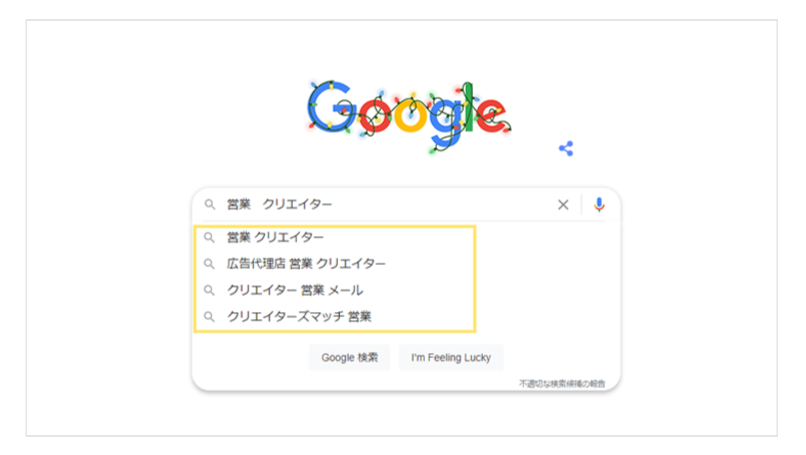Select the suggestion 営業 クリエイター
The height and width of the screenshot is (455, 806).
(275, 238)
